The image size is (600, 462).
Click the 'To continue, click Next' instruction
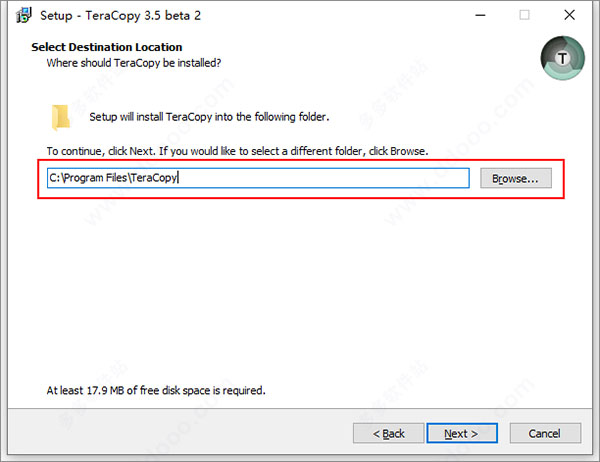[237, 151]
